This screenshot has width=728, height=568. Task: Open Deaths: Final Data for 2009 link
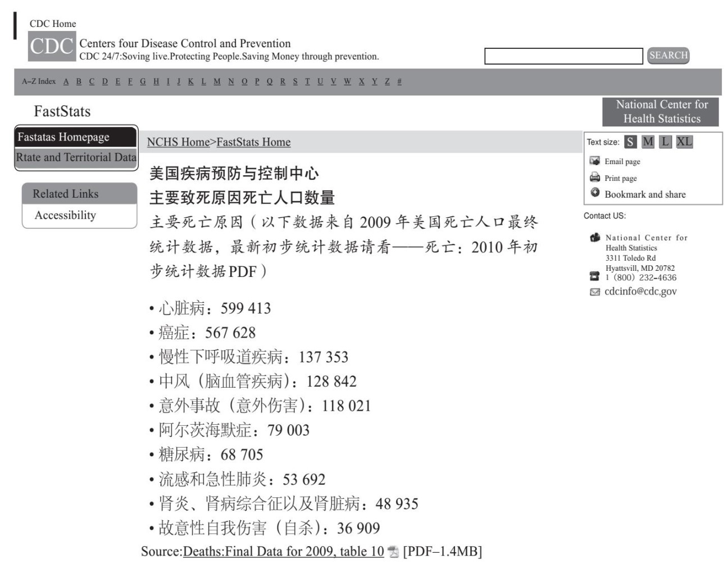[x=284, y=552]
